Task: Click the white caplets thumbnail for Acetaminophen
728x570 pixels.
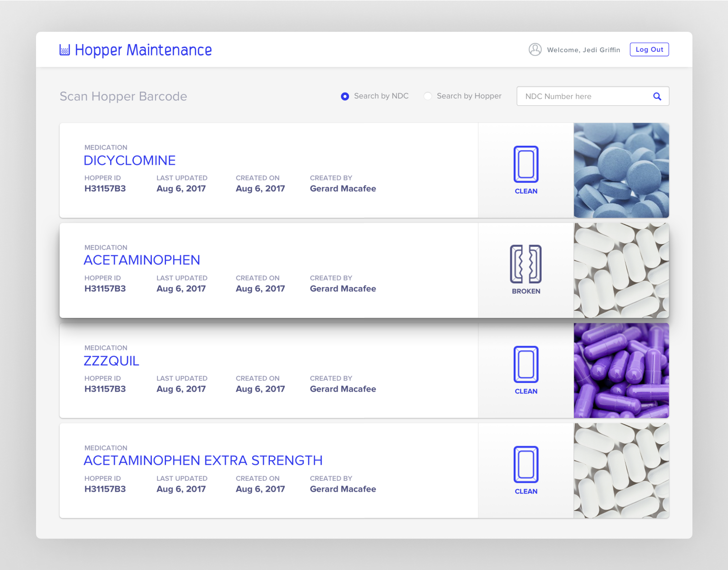Action: point(621,271)
